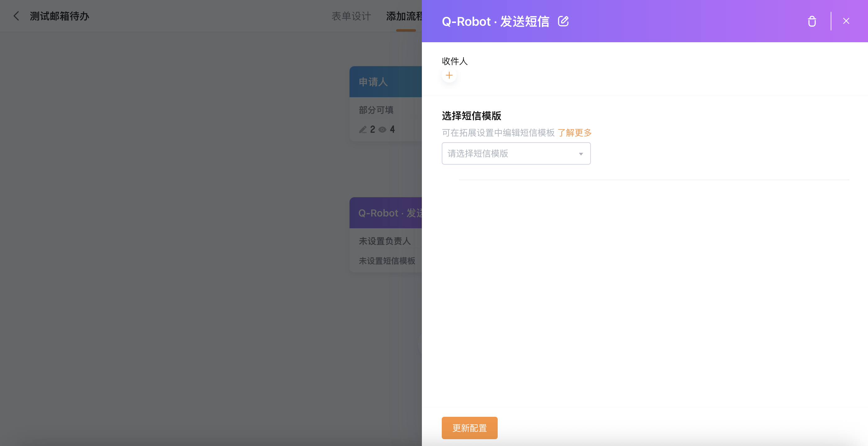Click the dropdown arrow of the template selector
Viewport: 868px width, 446px height.
pyautogui.click(x=581, y=154)
